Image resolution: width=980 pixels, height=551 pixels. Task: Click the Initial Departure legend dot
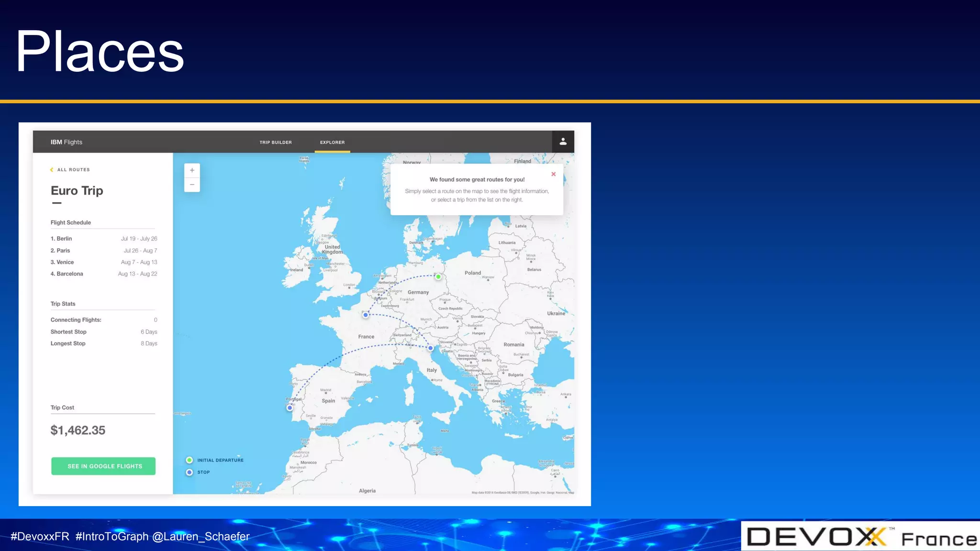tap(189, 460)
